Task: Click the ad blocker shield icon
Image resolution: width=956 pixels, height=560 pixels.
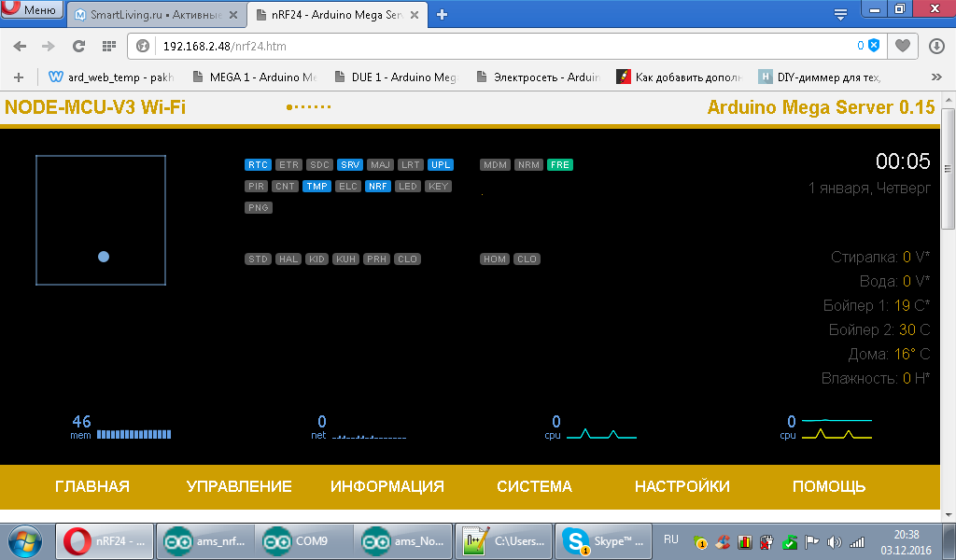Action: (x=874, y=46)
